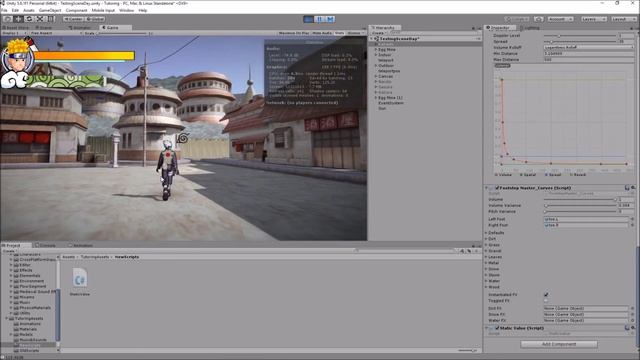Open the Project panel Create button
This screenshot has height=360, width=640.
coord(9,251)
